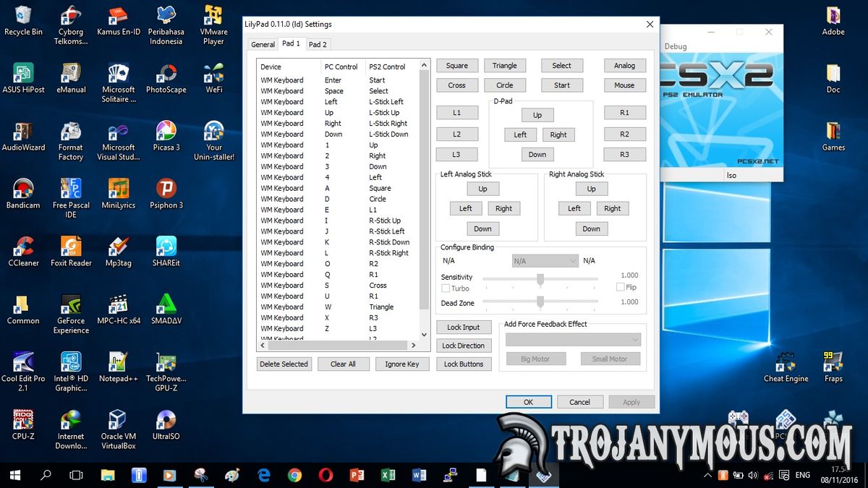868x488 pixels.
Task: Click right arrow of list horizontal scrollbar
Action: coord(414,346)
